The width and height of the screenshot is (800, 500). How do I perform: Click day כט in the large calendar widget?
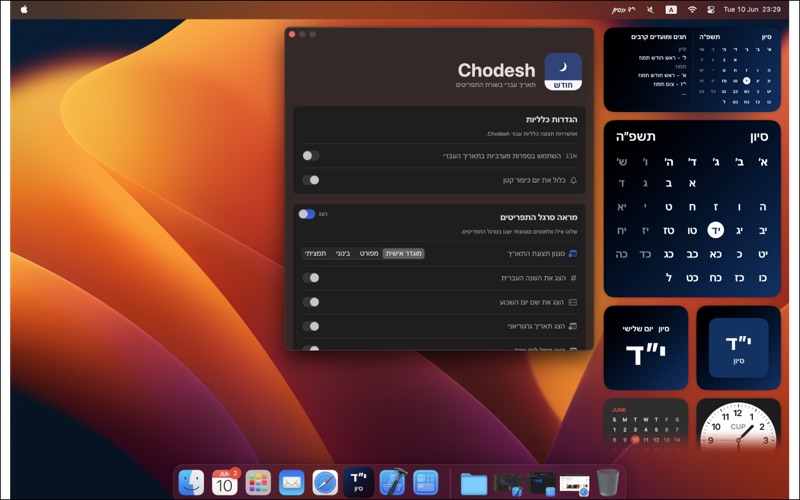692,278
